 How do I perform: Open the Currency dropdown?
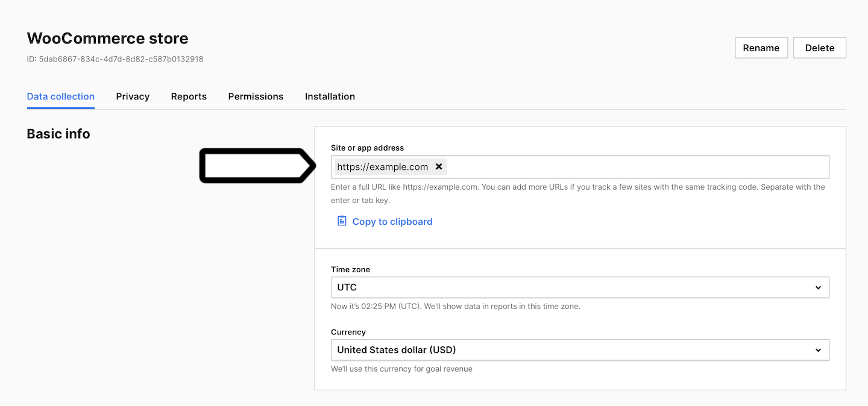tap(580, 350)
